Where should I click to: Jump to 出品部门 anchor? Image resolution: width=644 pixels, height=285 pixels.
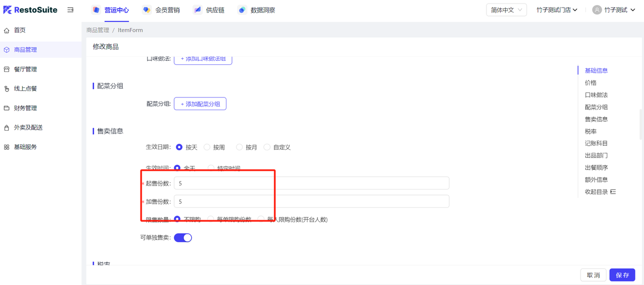[596, 155]
